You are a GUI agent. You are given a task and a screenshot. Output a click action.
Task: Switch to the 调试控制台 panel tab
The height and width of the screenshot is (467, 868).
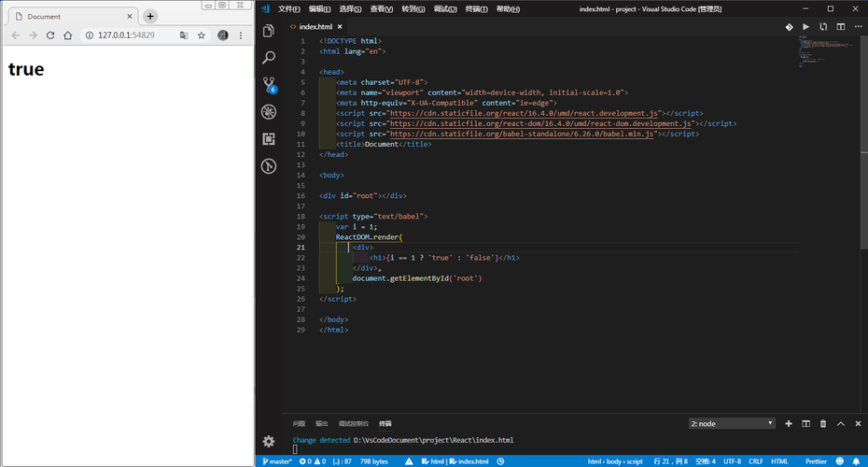(x=353, y=424)
